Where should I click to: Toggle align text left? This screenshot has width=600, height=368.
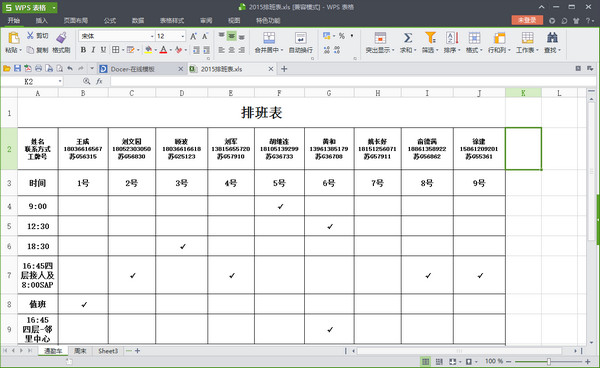(222, 50)
